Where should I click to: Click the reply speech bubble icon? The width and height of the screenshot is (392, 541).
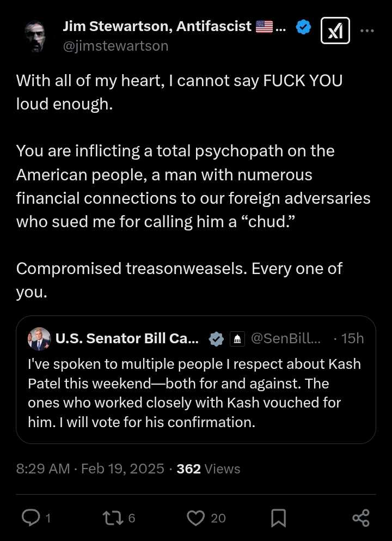[x=30, y=518]
